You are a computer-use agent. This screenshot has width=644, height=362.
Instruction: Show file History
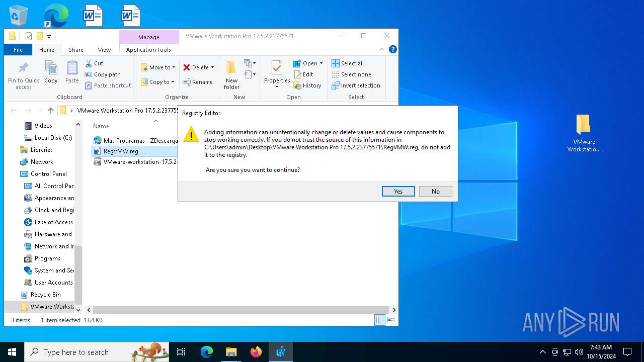307,85
